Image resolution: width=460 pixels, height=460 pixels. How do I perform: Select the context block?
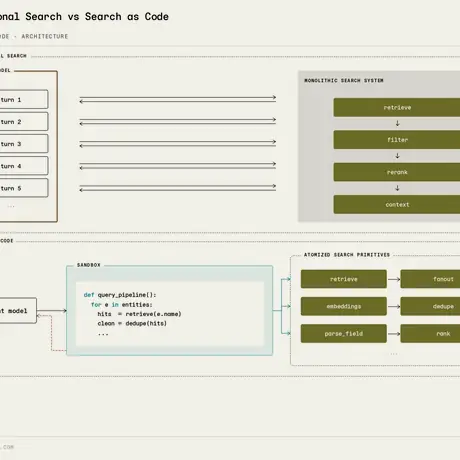[x=397, y=204]
